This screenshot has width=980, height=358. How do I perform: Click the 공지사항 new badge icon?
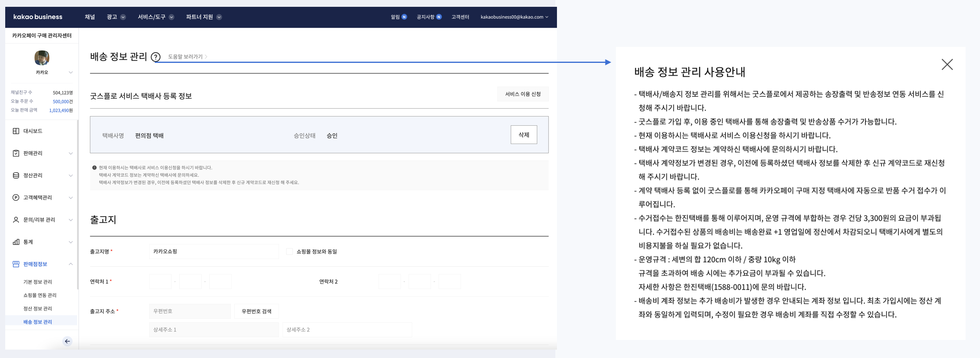click(439, 17)
